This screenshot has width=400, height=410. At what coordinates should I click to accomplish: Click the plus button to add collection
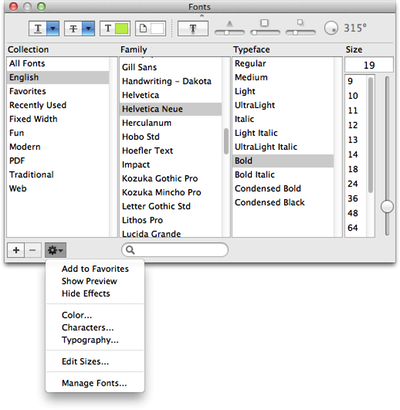click(16, 250)
